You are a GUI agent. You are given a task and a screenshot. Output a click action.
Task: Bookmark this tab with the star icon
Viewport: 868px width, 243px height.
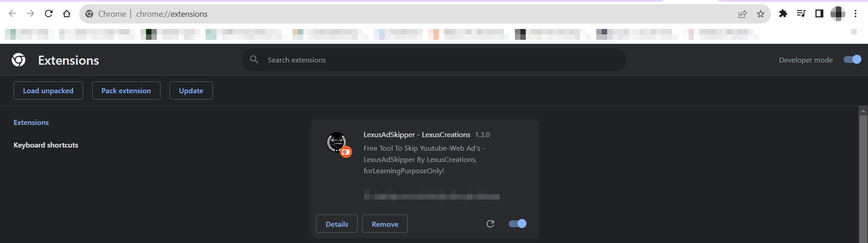(x=760, y=14)
